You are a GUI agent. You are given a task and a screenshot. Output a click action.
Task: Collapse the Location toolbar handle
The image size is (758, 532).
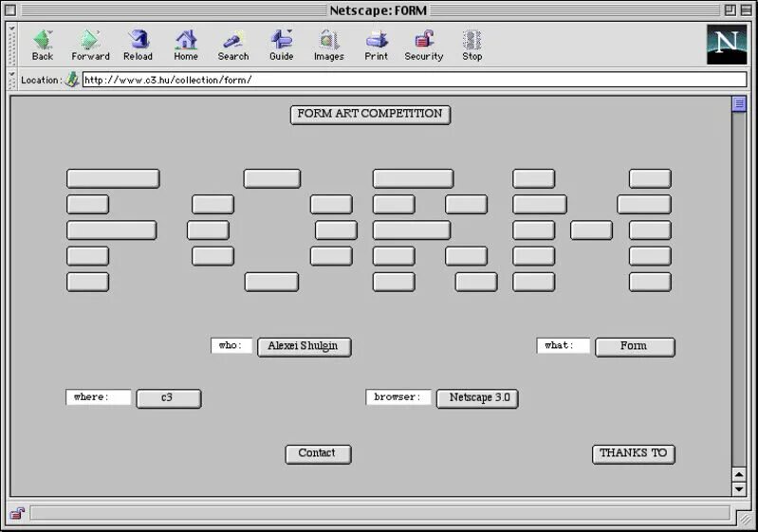tap(11, 80)
